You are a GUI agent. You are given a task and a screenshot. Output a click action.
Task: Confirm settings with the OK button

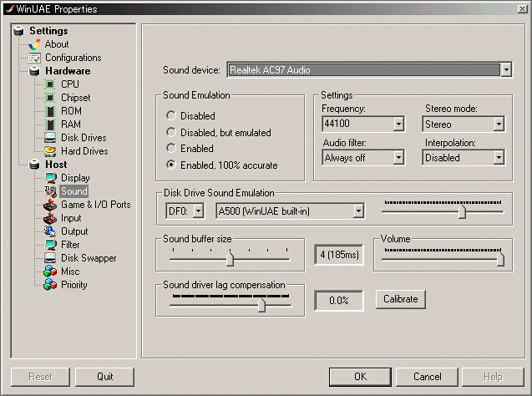coord(360,377)
